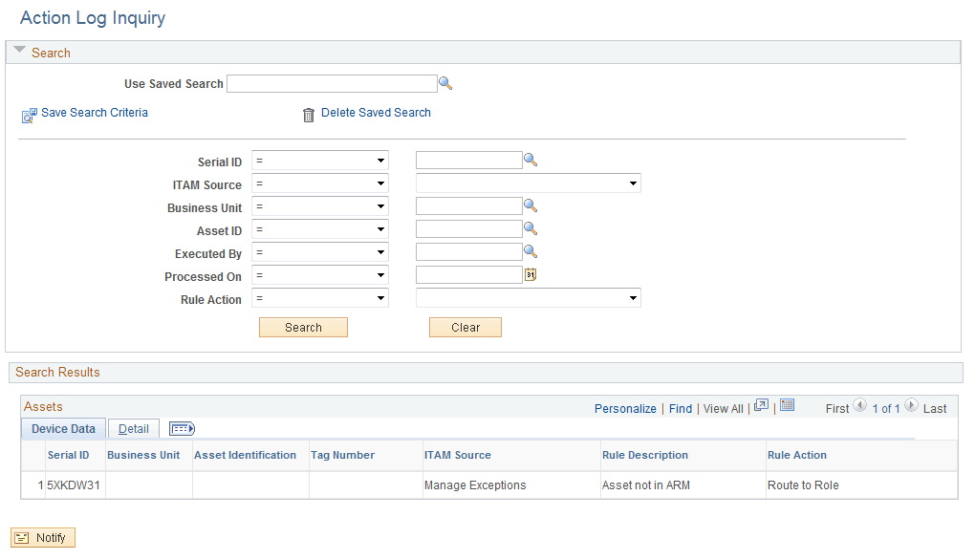
Task: Click the Search button
Action: point(303,327)
